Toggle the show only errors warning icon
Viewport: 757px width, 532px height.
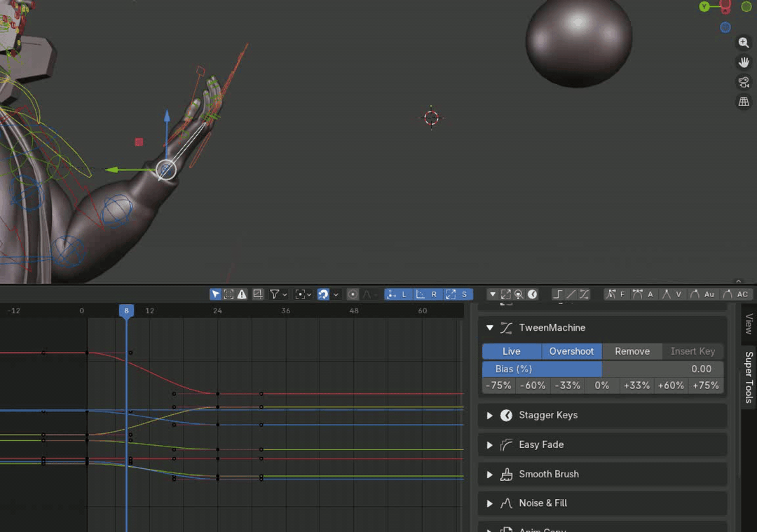click(241, 294)
